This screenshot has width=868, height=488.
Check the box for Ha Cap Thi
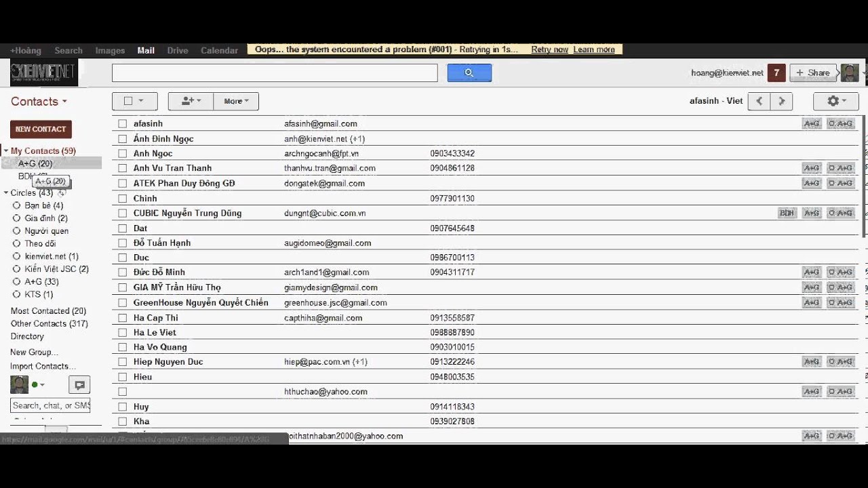point(122,318)
